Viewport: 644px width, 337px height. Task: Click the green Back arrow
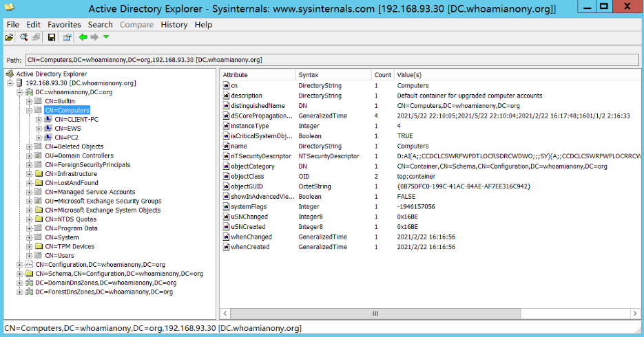pyautogui.click(x=83, y=37)
